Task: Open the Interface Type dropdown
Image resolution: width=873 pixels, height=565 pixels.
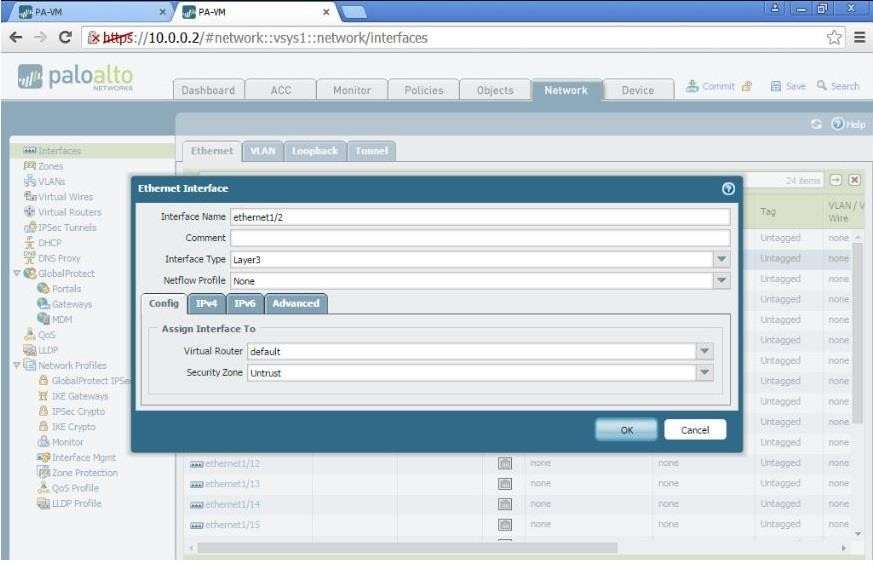Action: (x=722, y=259)
